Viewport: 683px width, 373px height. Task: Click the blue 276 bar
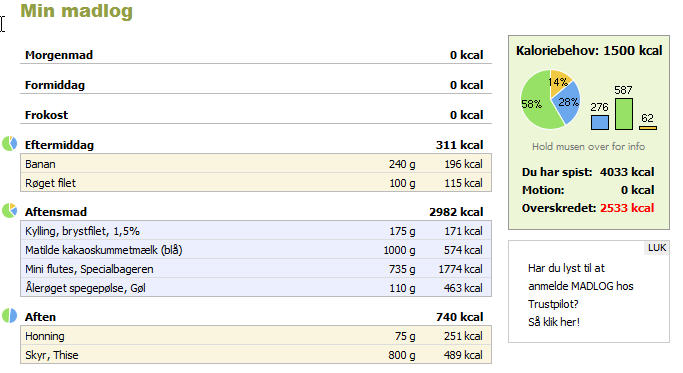click(600, 122)
